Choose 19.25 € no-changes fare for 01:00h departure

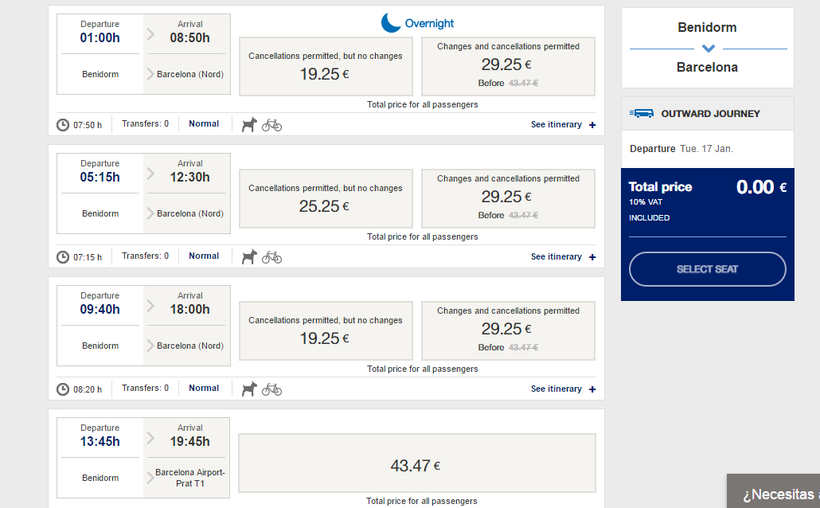[325, 66]
